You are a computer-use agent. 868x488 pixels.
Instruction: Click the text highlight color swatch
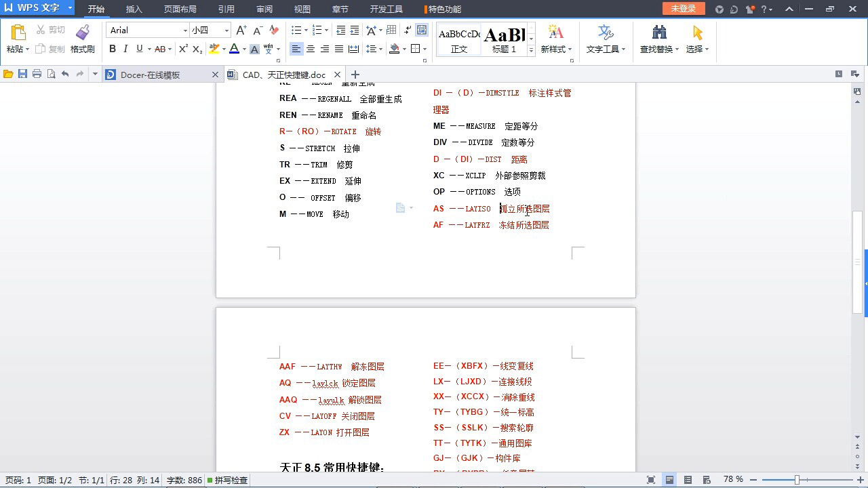[x=214, y=49]
